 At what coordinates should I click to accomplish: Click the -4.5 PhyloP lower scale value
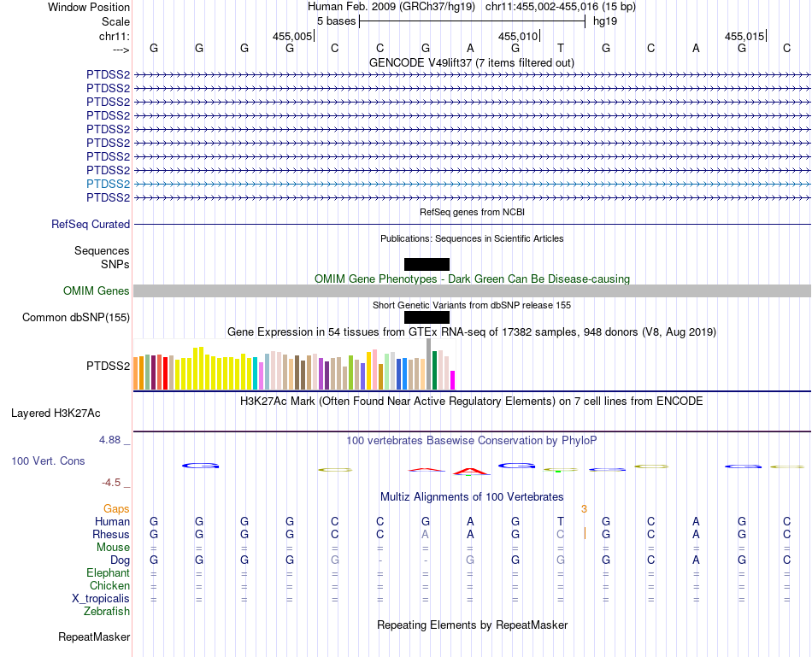[x=111, y=483]
